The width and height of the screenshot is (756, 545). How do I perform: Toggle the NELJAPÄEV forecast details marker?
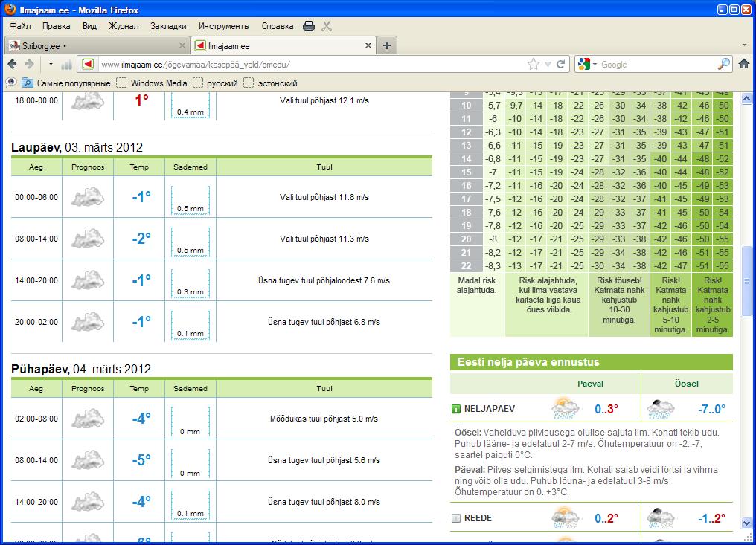[456, 409]
